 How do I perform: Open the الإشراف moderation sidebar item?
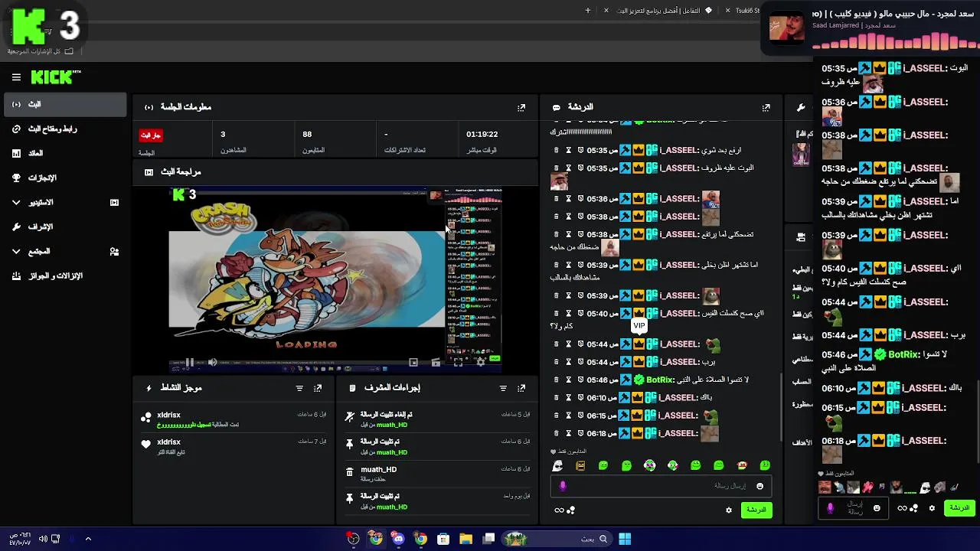click(x=64, y=227)
